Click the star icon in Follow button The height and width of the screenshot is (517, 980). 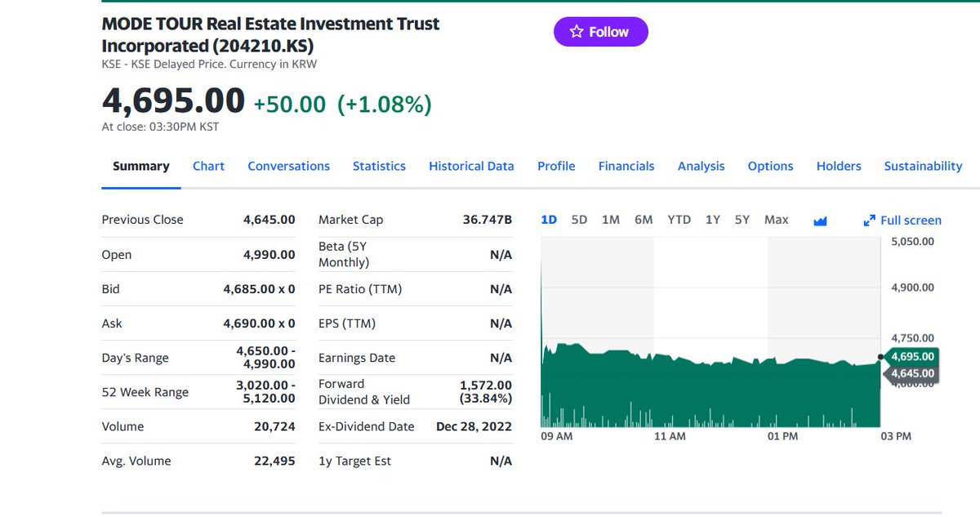(577, 32)
